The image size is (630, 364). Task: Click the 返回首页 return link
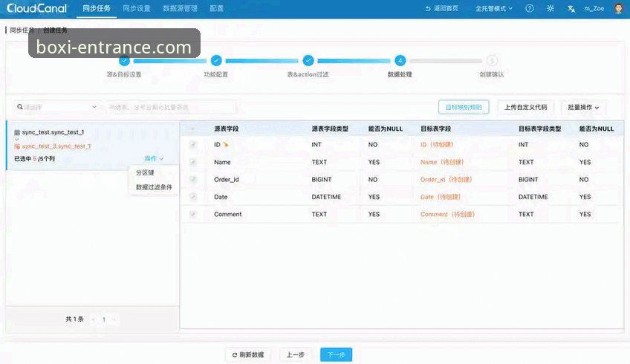[441, 8]
